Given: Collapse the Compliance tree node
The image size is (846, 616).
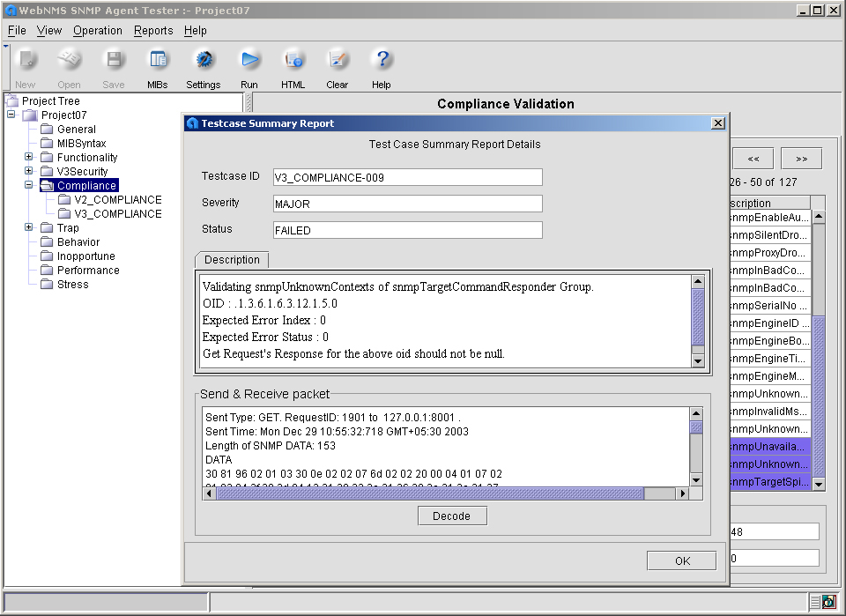Looking at the screenshot, I should point(28,184).
